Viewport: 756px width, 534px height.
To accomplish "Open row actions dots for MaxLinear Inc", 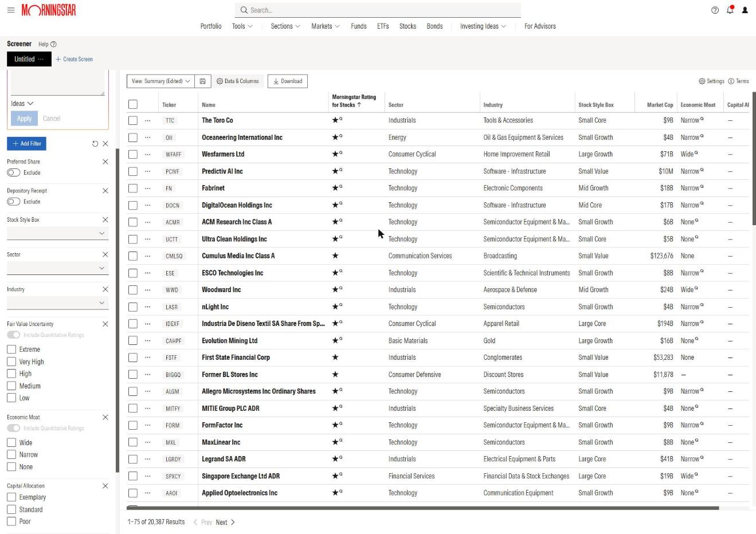I will [147, 442].
